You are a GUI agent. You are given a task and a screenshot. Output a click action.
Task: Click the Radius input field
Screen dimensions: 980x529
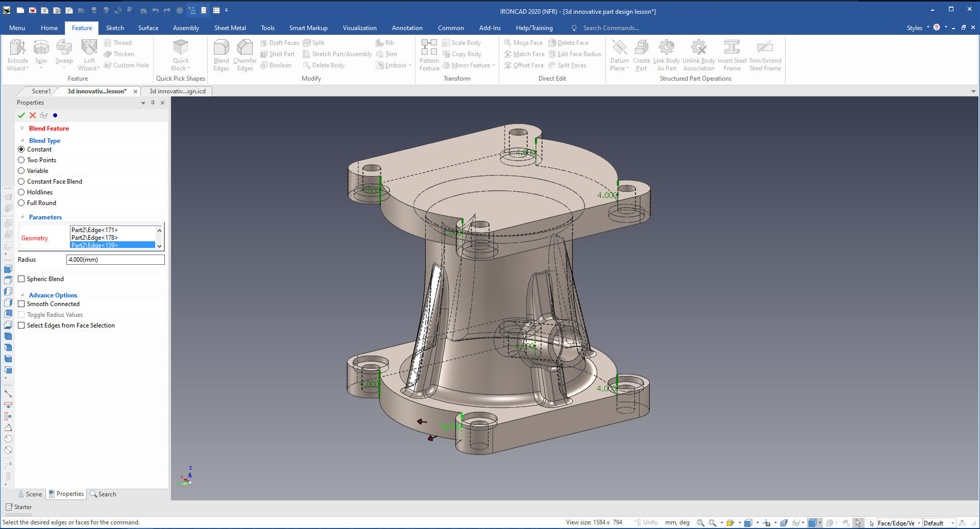point(115,260)
